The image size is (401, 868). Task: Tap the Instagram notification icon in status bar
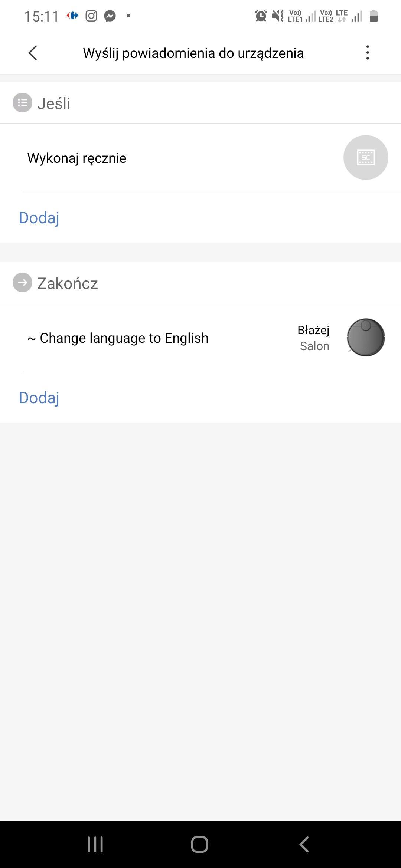point(91,16)
